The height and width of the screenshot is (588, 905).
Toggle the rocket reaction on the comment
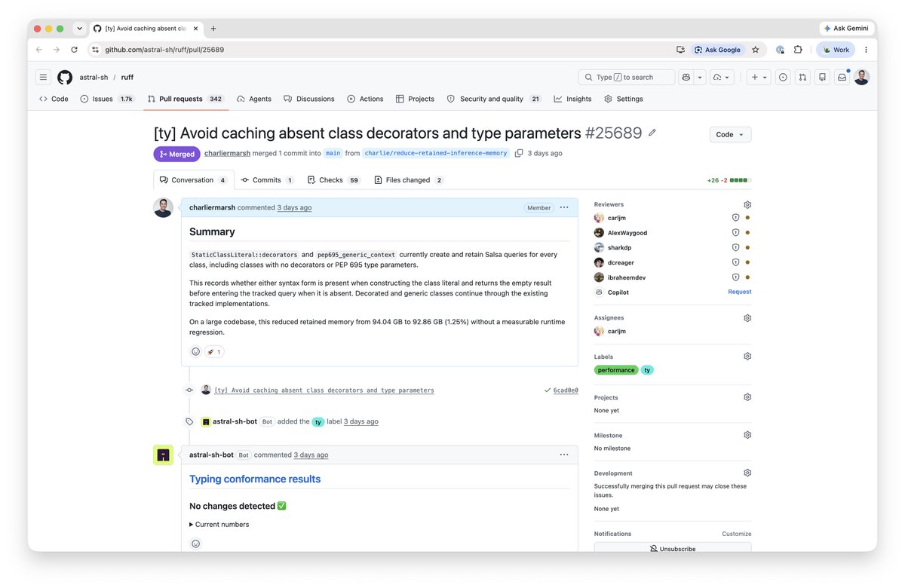[x=214, y=351]
